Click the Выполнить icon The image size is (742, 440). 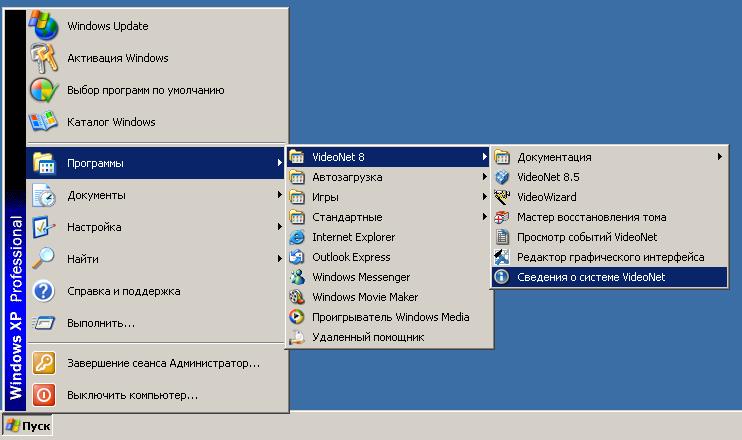click(44, 323)
